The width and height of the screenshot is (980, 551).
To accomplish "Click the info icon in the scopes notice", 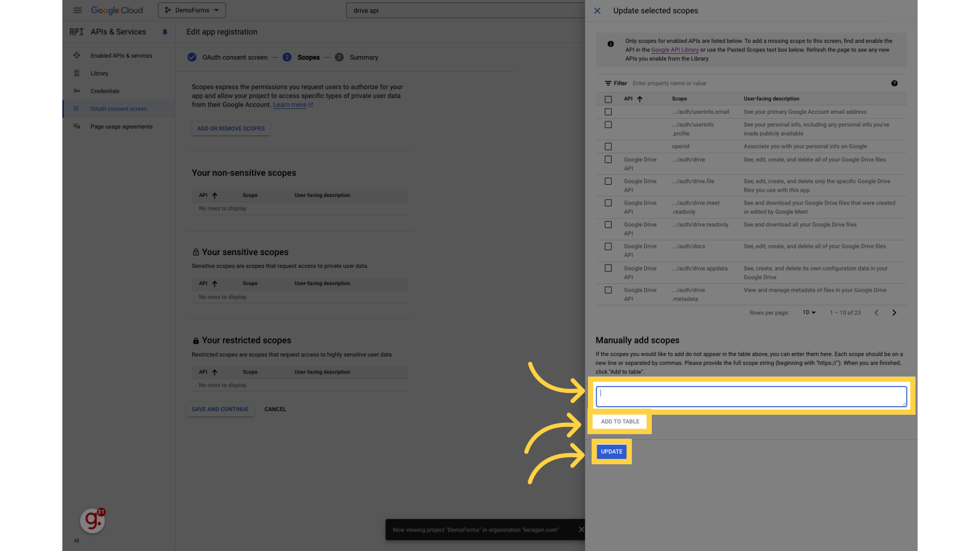I will (610, 44).
